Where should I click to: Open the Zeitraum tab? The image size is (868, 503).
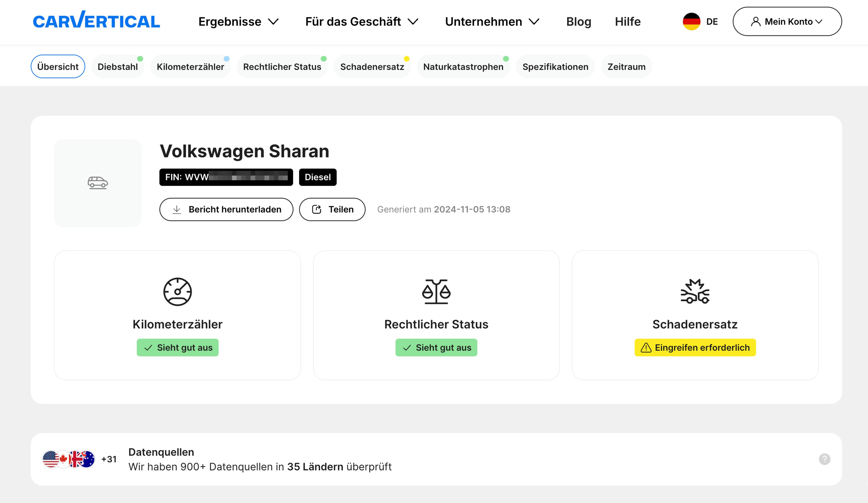pyautogui.click(x=626, y=66)
